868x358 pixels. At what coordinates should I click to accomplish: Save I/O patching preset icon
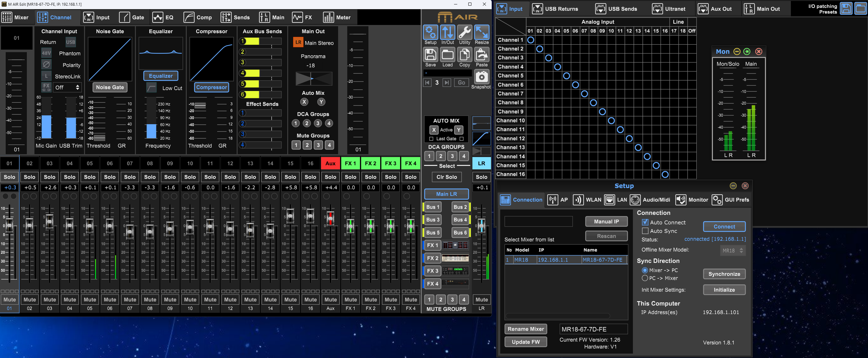click(x=846, y=9)
